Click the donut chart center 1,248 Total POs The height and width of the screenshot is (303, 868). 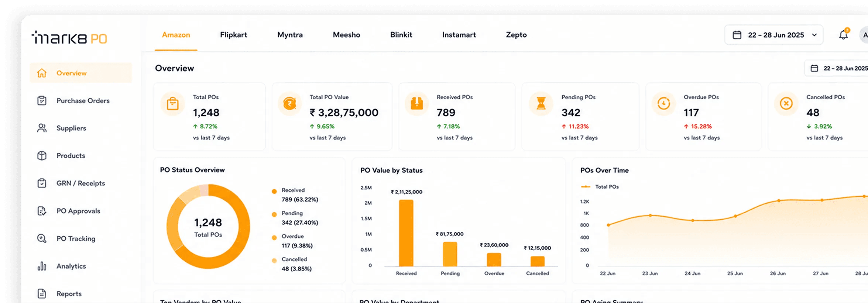click(208, 227)
